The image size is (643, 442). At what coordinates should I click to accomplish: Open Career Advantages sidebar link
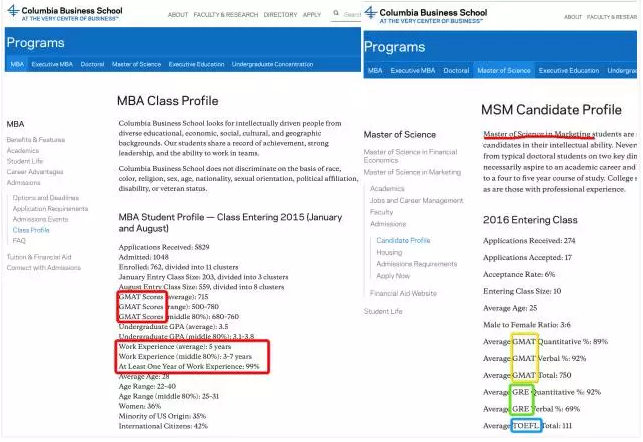[35, 172]
